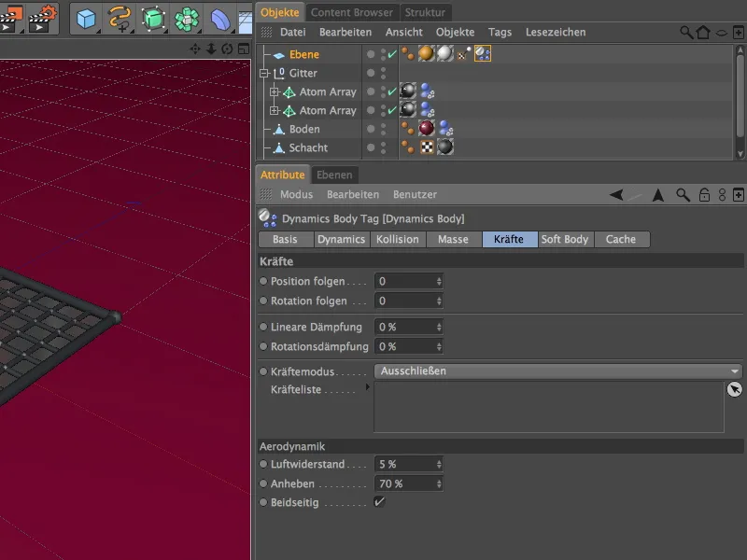Screen dimensions: 747x560
Task: Click the Object Manager home icon
Action: tap(703, 33)
